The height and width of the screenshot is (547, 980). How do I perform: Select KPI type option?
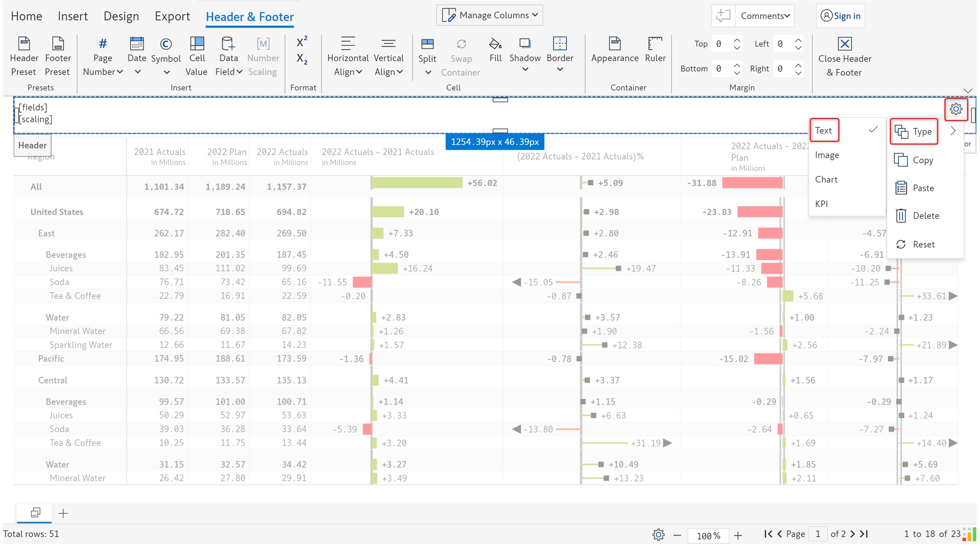[x=821, y=204]
